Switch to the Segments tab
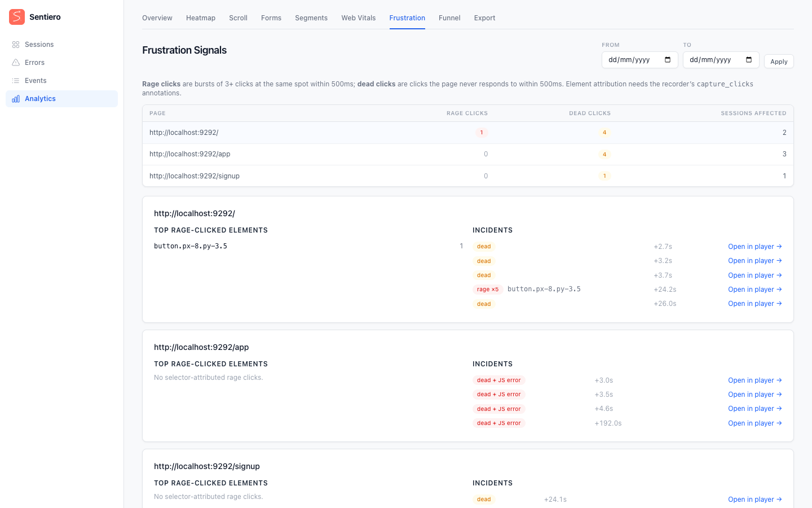 pos(311,18)
